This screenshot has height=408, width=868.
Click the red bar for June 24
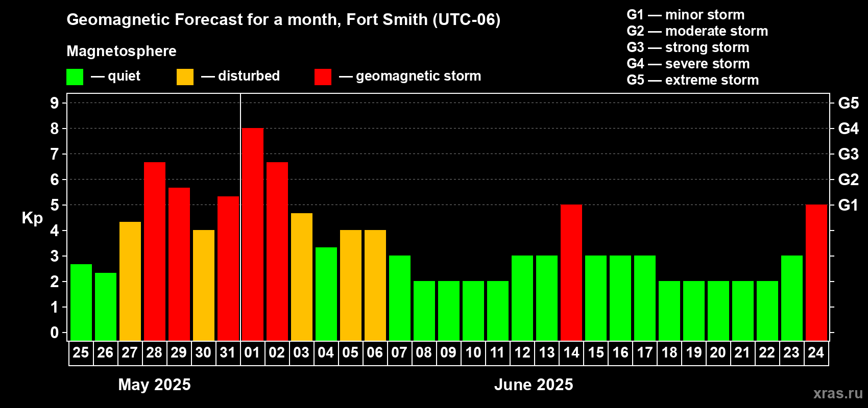coord(816,273)
